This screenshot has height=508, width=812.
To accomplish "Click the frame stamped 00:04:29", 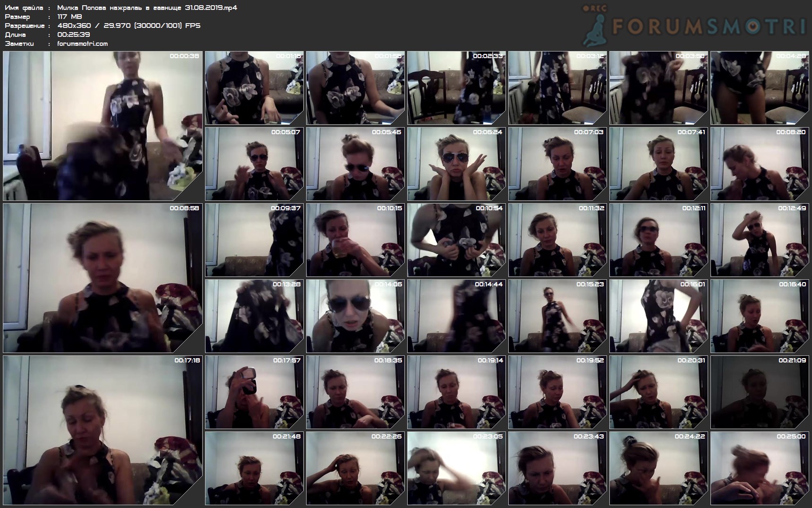I will (x=760, y=88).
